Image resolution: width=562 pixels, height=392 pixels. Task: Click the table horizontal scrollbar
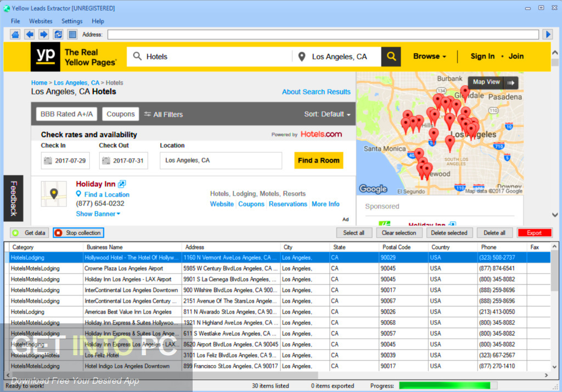165,375
